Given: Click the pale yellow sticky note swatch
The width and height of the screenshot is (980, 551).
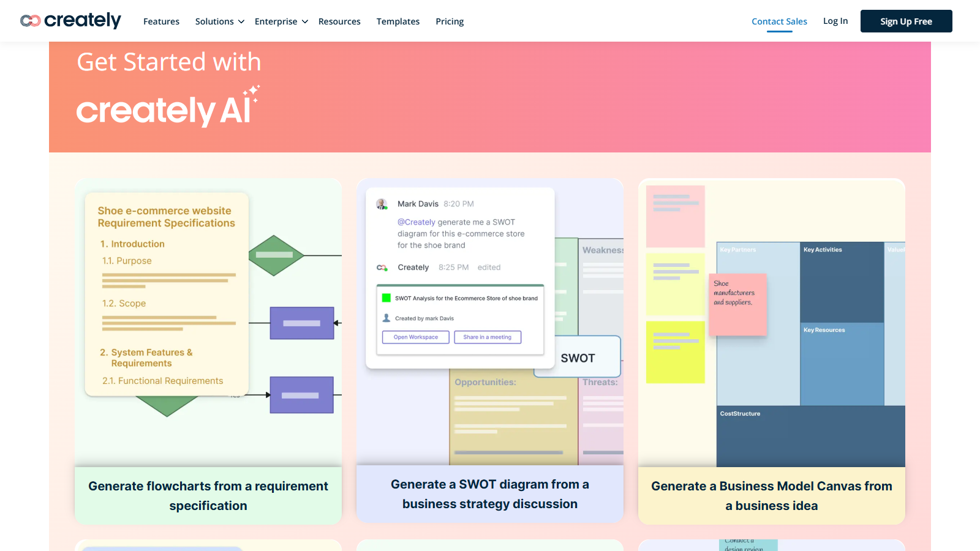Looking at the screenshot, I should (676, 284).
